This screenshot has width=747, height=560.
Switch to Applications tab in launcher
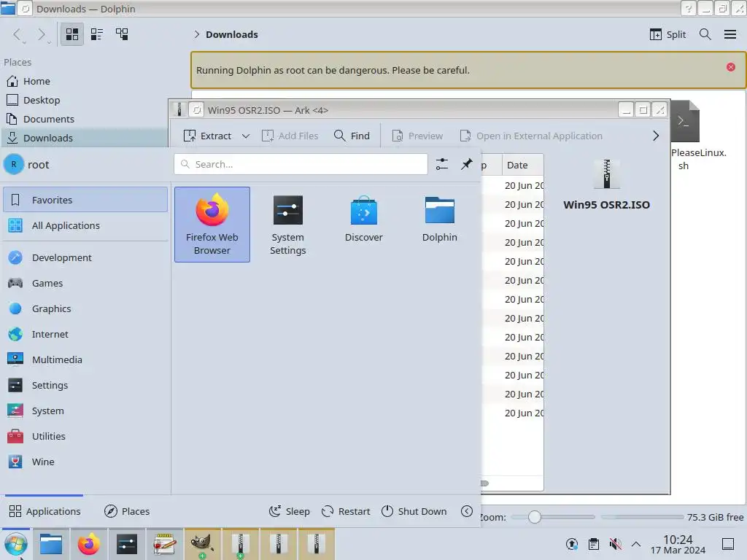44,511
